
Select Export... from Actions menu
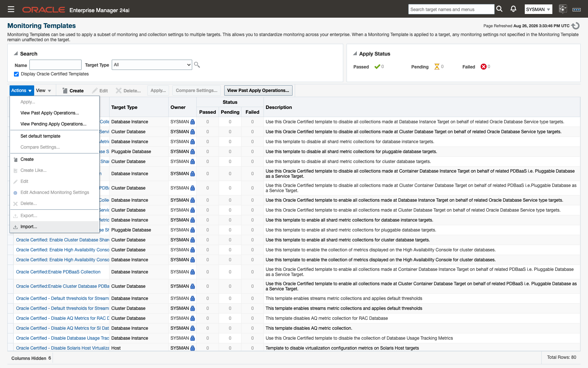coord(54,216)
